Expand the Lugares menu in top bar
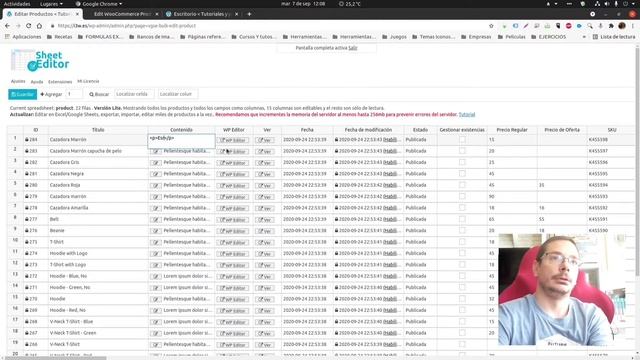 [51, 4]
